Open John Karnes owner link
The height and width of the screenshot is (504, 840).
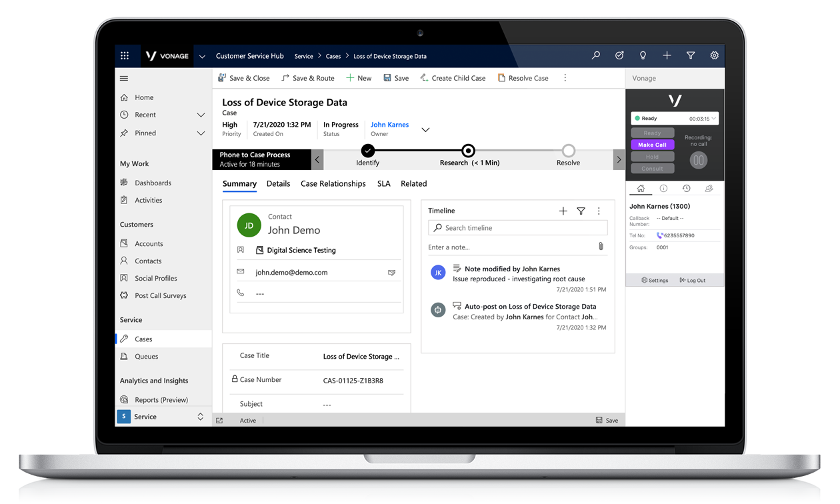(389, 125)
